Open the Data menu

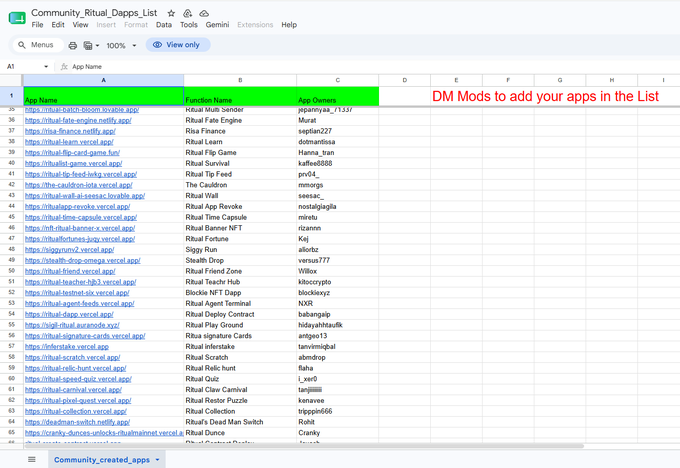click(x=164, y=25)
